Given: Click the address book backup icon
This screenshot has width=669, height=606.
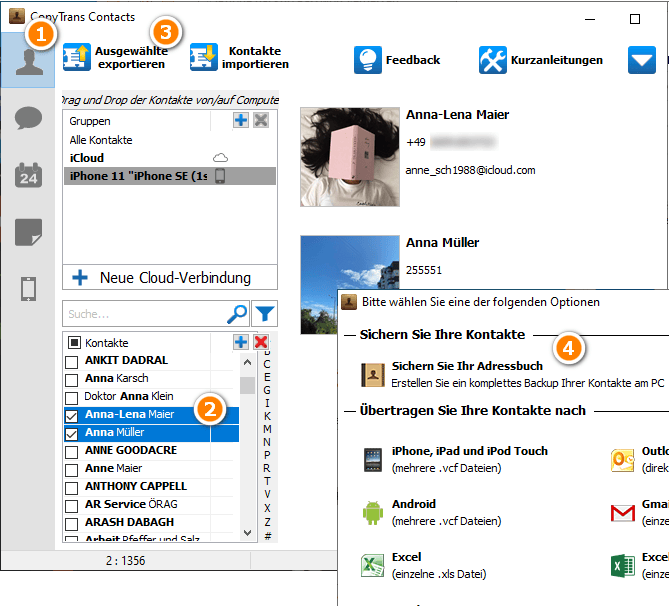Looking at the screenshot, I should tap(373, 375).
